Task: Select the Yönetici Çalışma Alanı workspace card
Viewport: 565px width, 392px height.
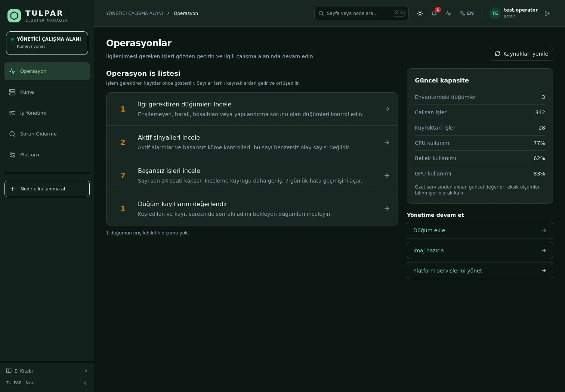Action: (x=47, y=43)
